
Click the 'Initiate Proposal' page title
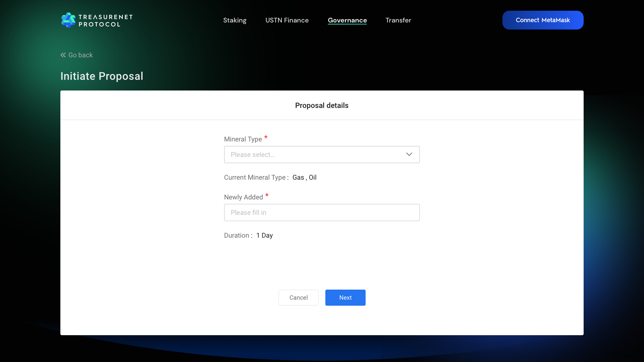pyautogui.click(x=102, y=76)
